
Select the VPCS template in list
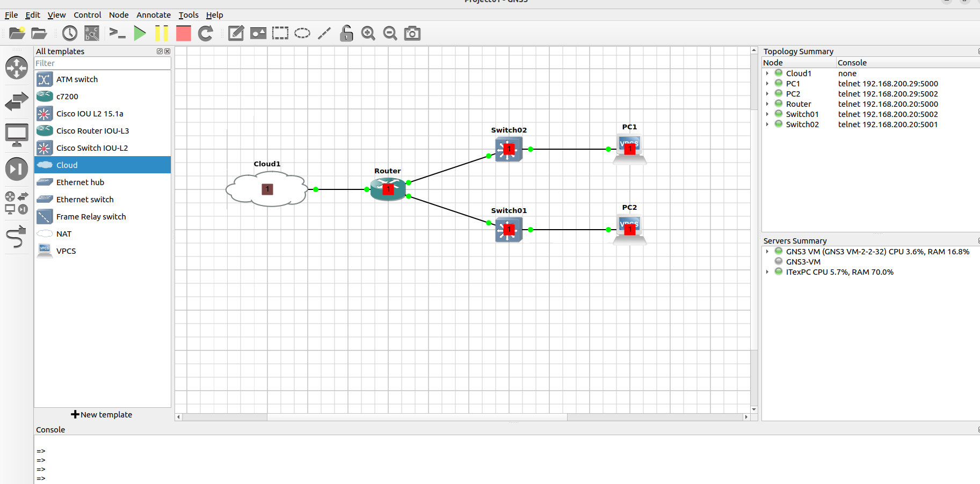[x=66, y=251]
